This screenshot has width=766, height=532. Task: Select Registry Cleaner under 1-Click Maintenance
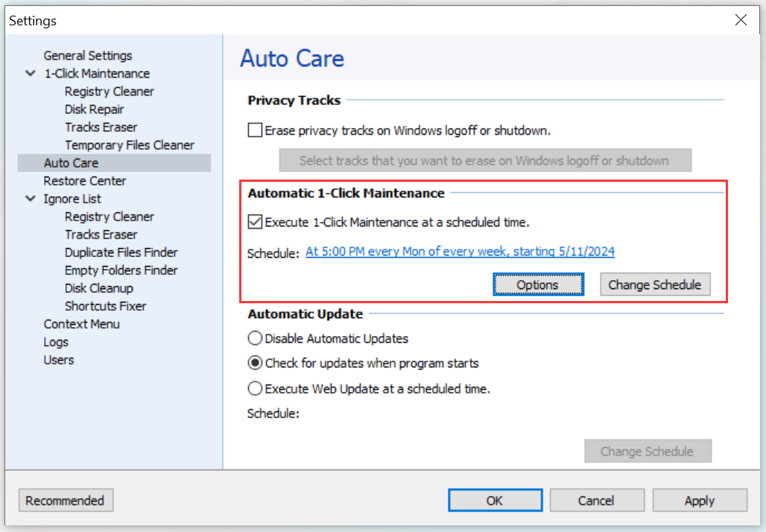(109, 91)
